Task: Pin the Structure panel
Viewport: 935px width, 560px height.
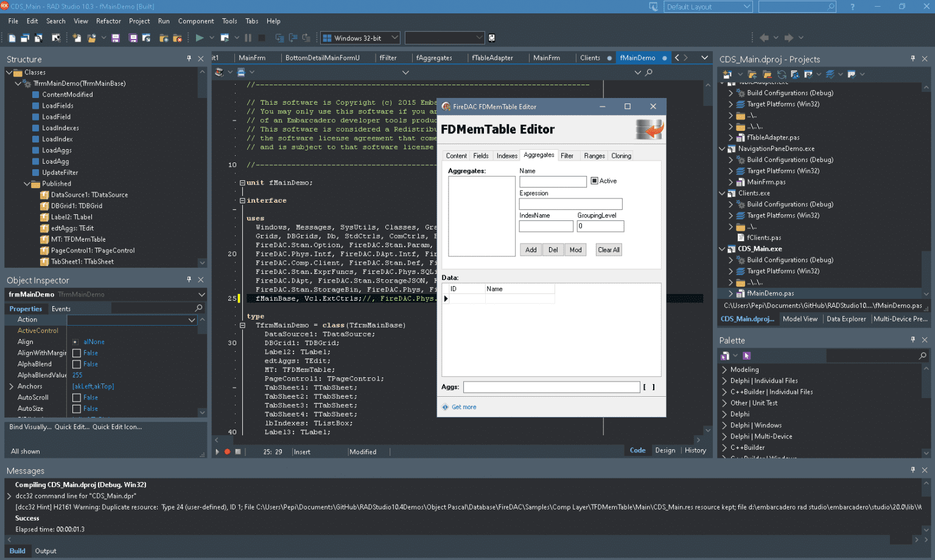Action: point(189,58)
